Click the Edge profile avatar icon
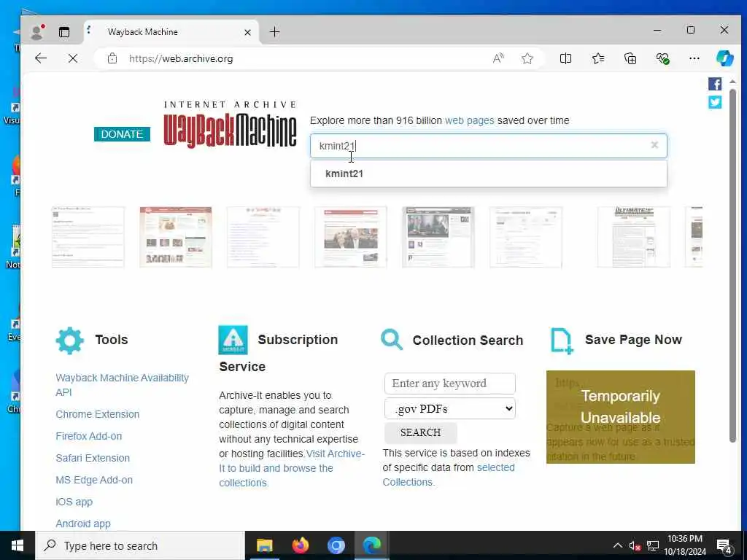 tap(36, 32)
